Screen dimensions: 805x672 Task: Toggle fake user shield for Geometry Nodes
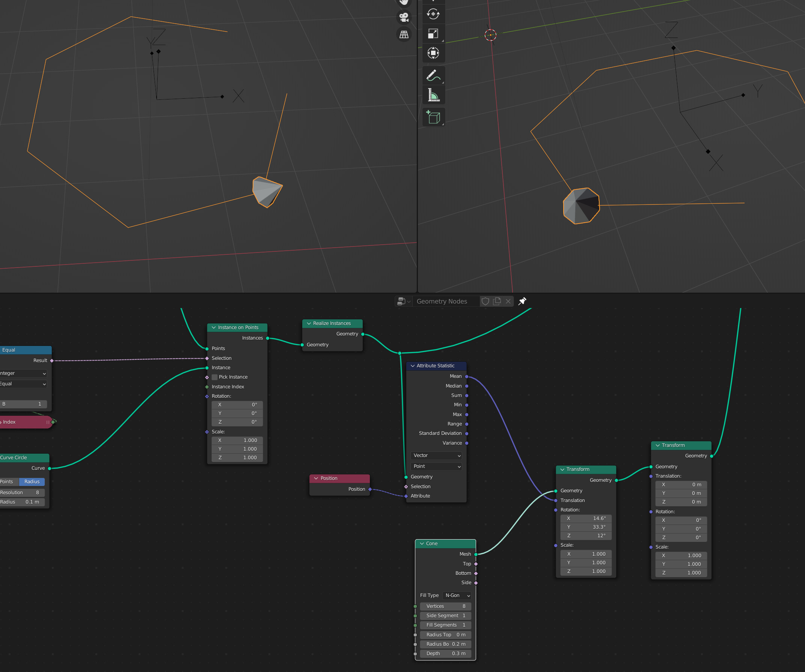pos(485,301)
